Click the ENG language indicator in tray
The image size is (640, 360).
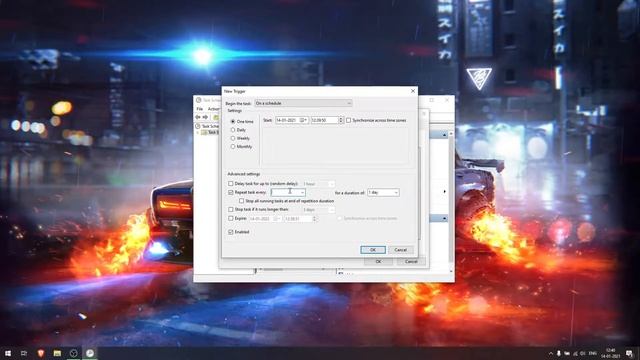[x=593, y=353]
